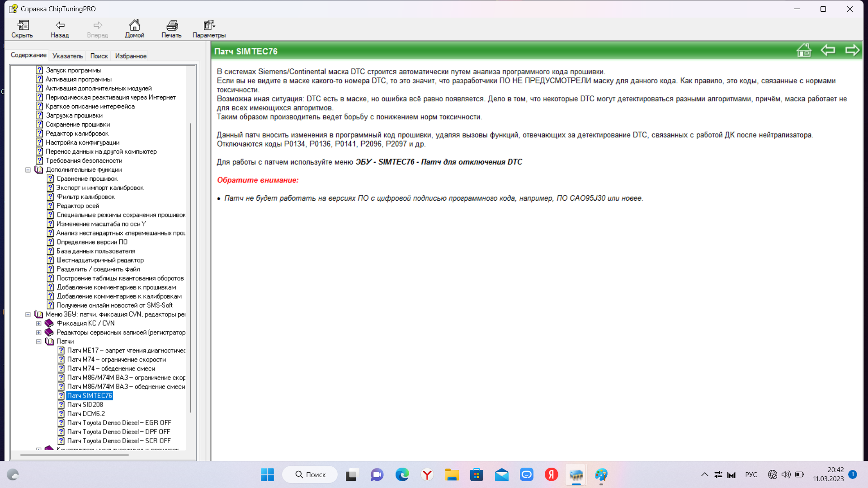Open the Поиск tab
This screenshot has width=868, height=488.
pyautogui.click(x=99, y=56)
